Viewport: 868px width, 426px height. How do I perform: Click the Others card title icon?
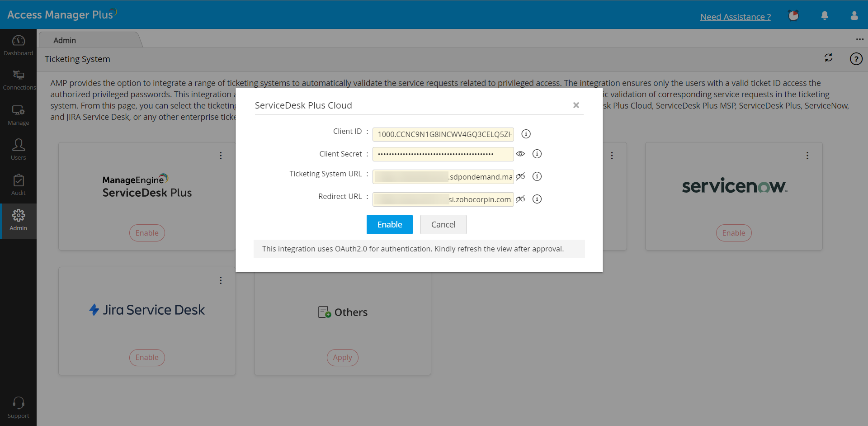[324, 312]
